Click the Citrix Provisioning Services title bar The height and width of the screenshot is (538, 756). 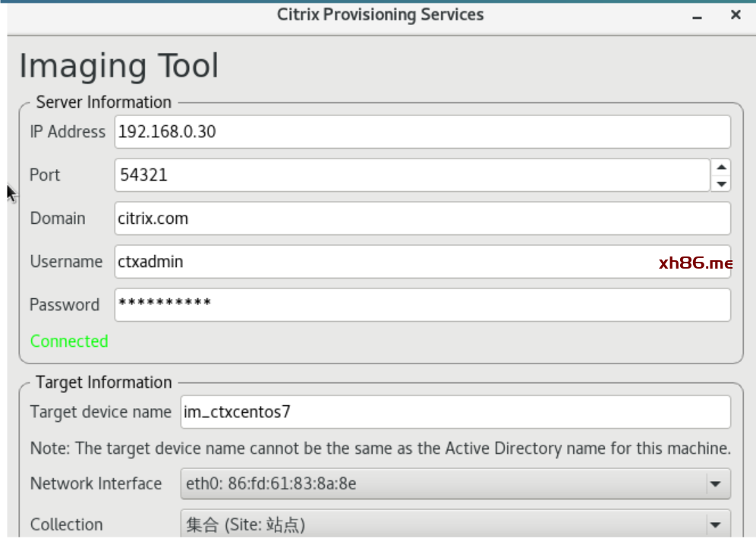click(x=380, y=14)
